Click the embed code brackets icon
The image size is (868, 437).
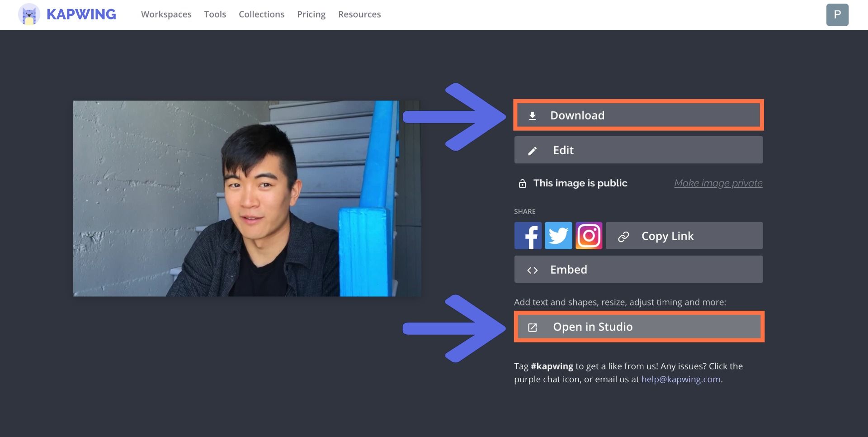point(533,270)
